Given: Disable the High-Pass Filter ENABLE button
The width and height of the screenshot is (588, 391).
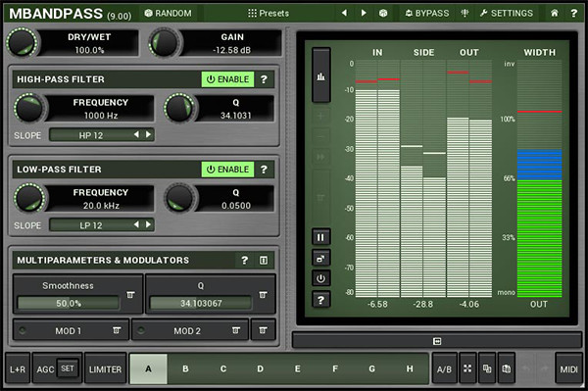Looking at the screenshot, I should (x=227, y=79).
